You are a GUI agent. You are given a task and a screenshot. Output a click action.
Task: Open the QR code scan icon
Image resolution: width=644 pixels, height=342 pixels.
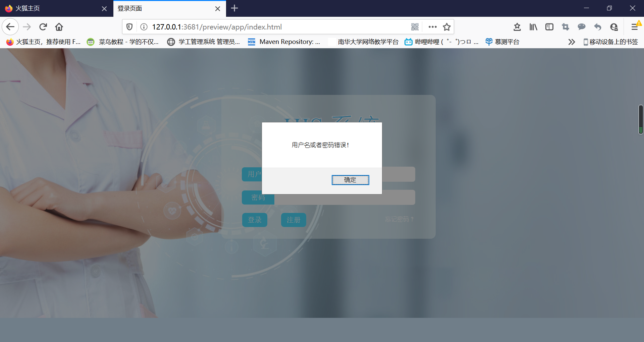pos(415,27)
